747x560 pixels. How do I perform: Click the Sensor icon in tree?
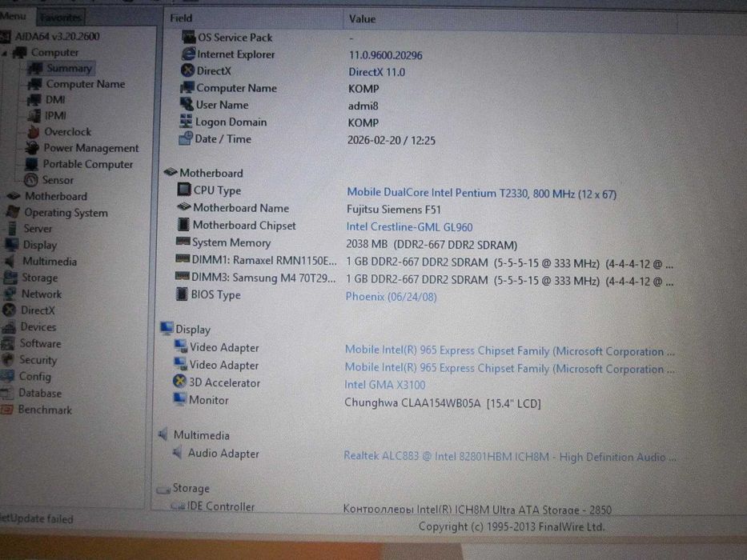click(x=31, y=180)
